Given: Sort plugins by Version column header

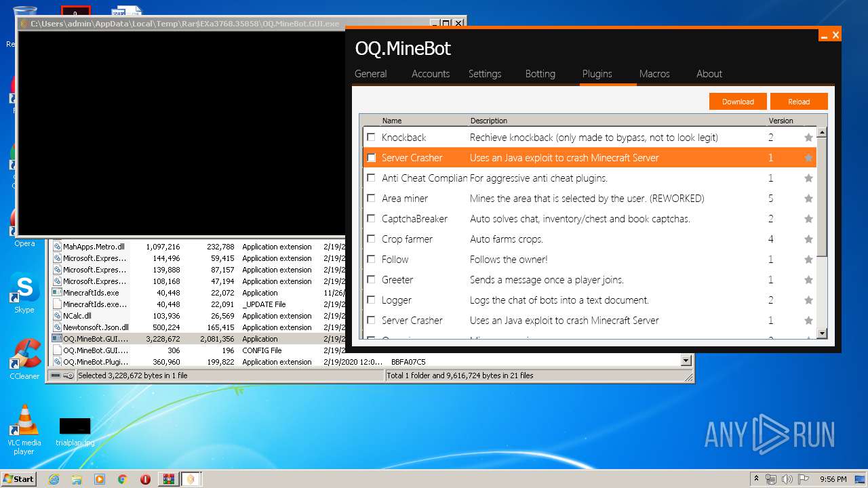Looking at the screenshot, I should click(x=781, y=121).
